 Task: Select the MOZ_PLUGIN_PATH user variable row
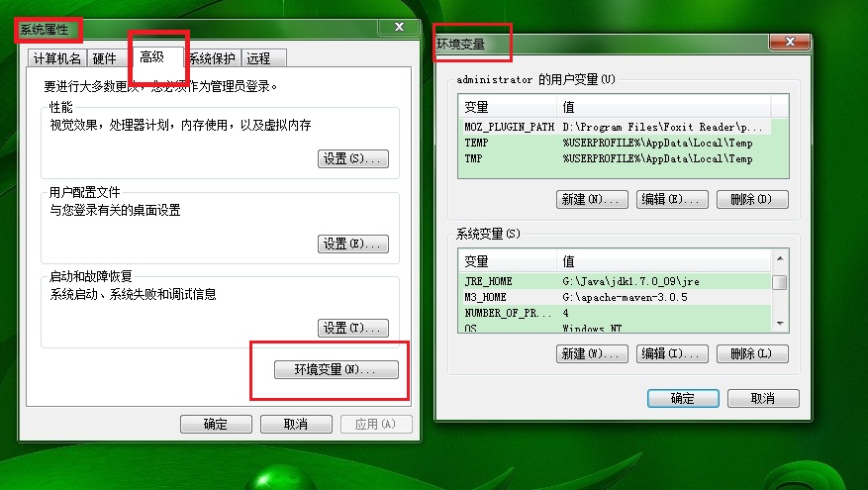(615, 127)
